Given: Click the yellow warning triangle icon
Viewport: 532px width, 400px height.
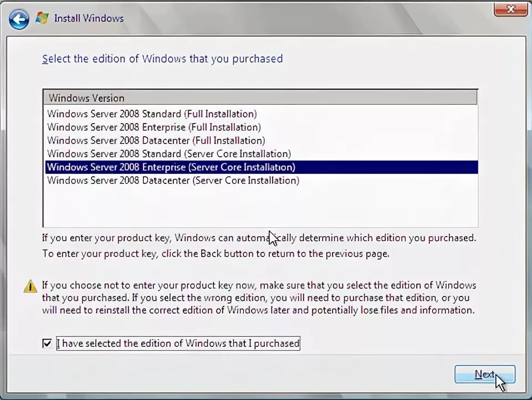Looking at the screenshot, I should [x=30, y=286].
